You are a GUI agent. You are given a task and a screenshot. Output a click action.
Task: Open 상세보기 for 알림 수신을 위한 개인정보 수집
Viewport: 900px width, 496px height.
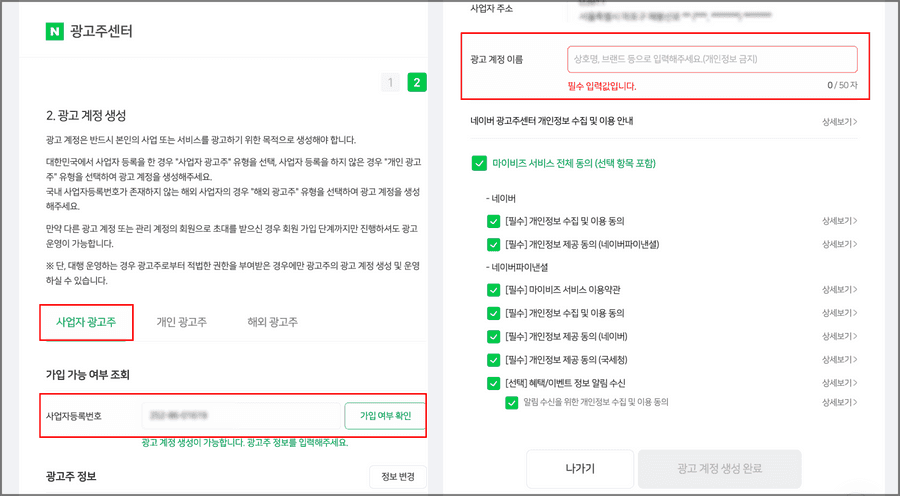(840, 402)
